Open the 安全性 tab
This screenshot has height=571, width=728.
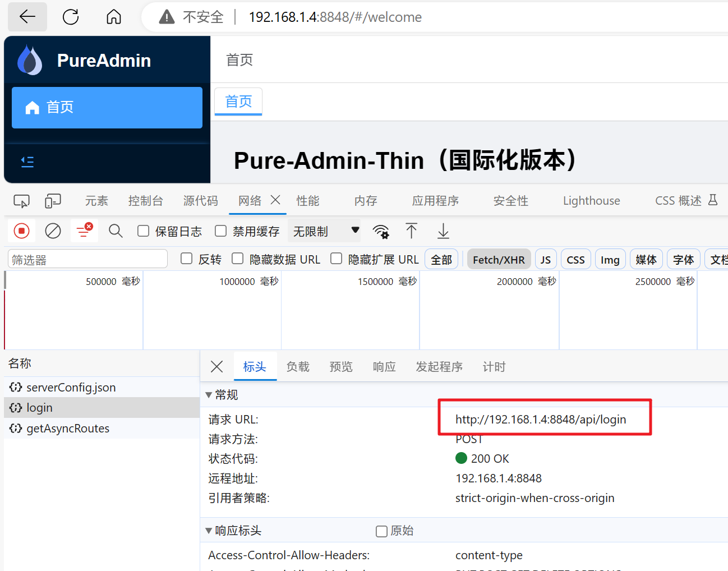click(511, 201)
